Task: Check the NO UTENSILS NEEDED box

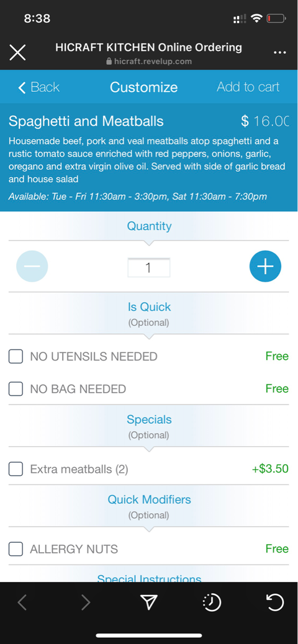Action: [16, 356]
